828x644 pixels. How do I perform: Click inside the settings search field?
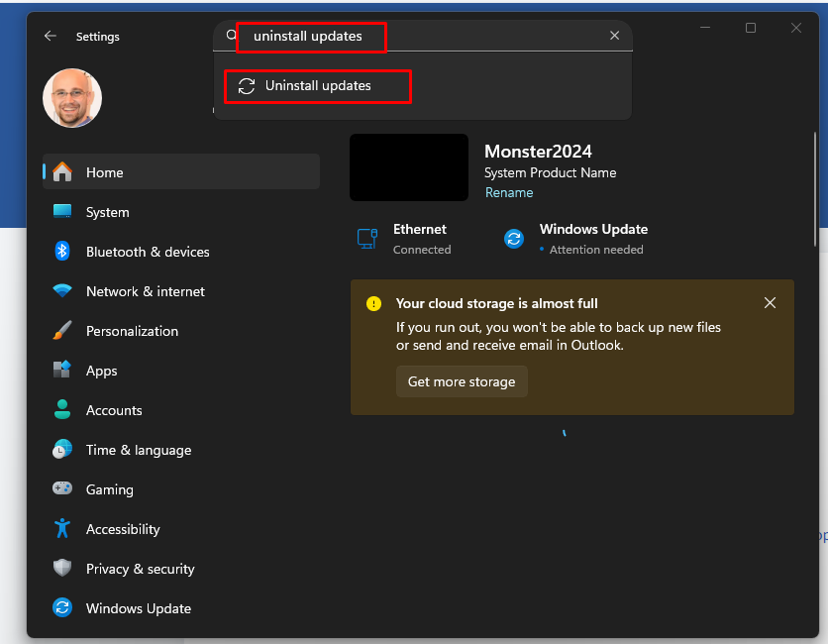[423, 36]
